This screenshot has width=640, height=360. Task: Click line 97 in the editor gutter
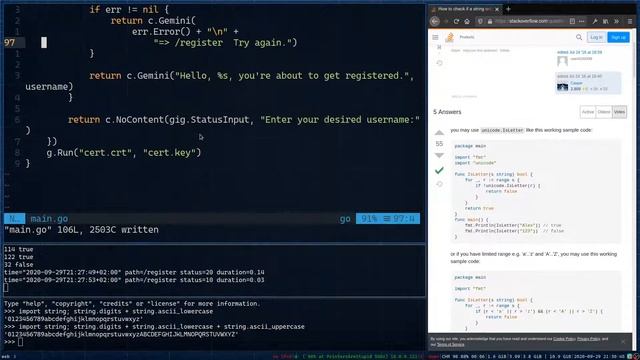9,42
